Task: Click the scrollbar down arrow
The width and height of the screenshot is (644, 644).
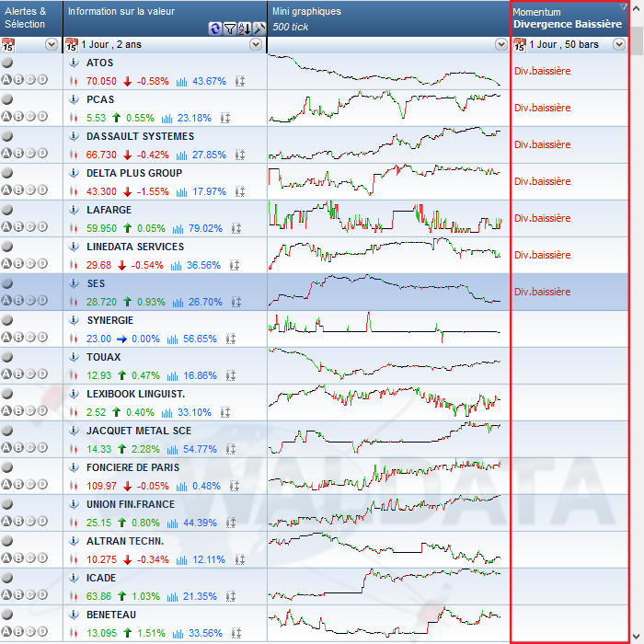Action: (637, 636)
